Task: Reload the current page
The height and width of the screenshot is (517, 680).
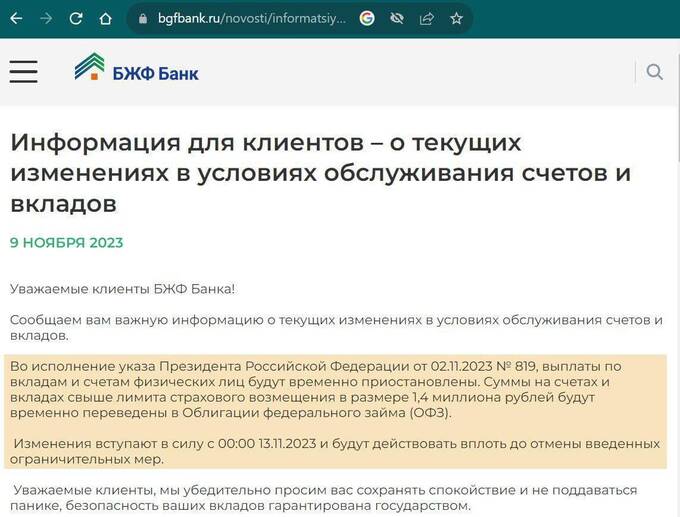Action: (x=76, y=19)
